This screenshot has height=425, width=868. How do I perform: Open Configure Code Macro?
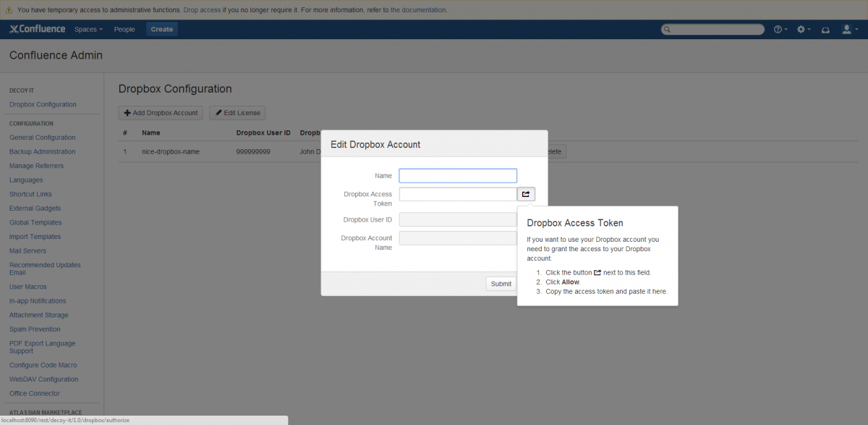tap(43, 365)
